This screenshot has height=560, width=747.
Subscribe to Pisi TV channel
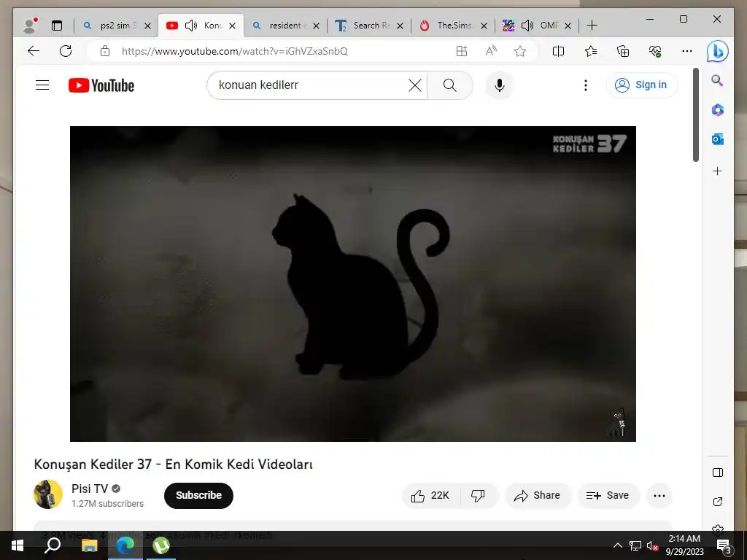(198, 495)
